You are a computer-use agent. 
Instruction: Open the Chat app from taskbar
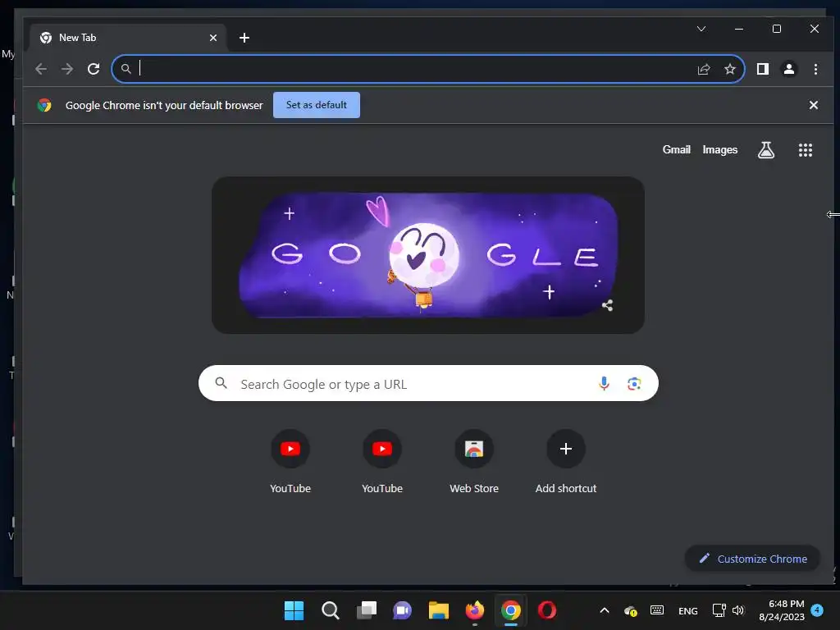pyautogui.click(x=402, y=610)
